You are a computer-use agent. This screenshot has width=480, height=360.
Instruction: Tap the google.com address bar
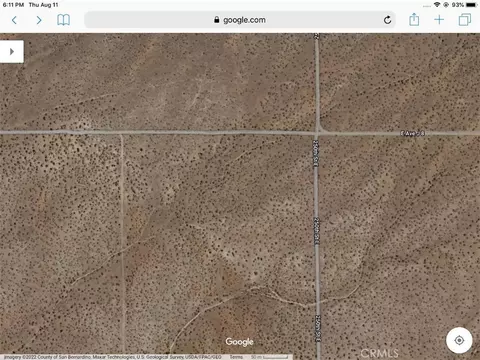pos(240,20)
